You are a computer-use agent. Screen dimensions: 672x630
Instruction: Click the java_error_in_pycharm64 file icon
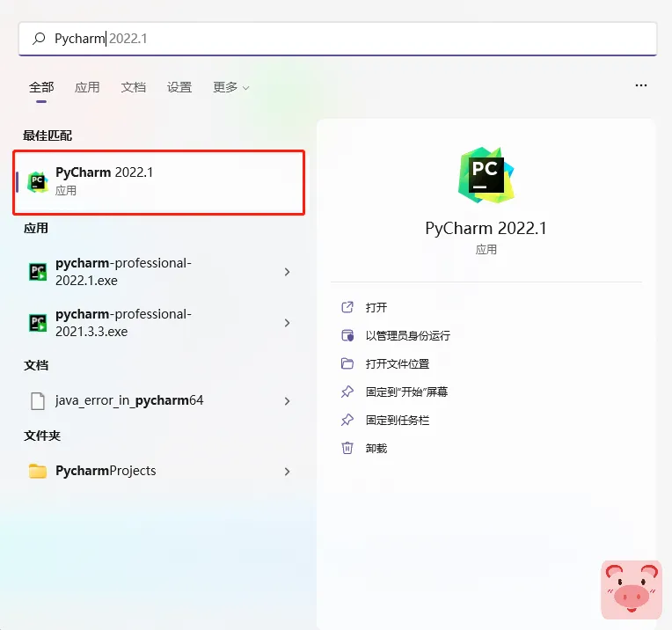(38, 401)
